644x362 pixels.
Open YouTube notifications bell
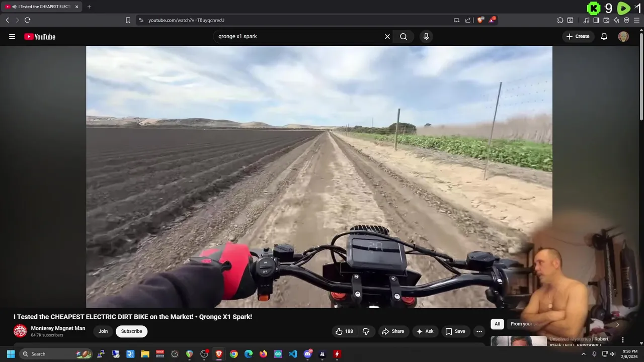point(604,37)
